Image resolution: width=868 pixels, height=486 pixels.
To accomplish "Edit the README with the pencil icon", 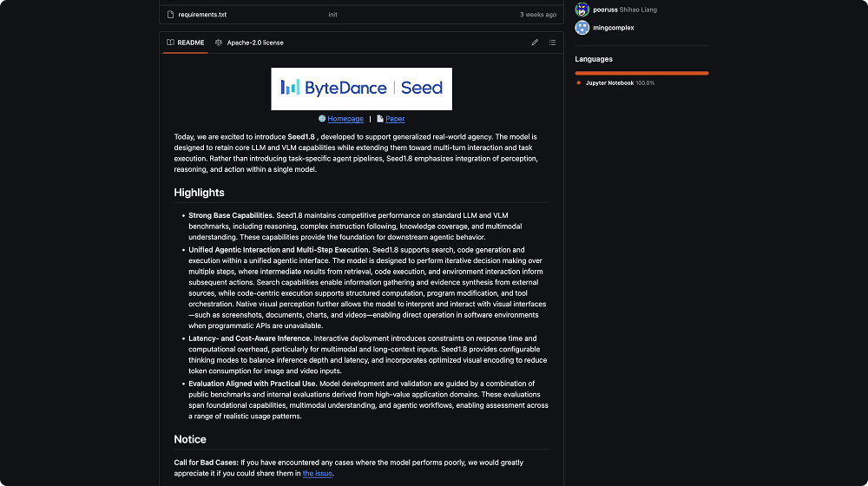I will pos(535,43).
